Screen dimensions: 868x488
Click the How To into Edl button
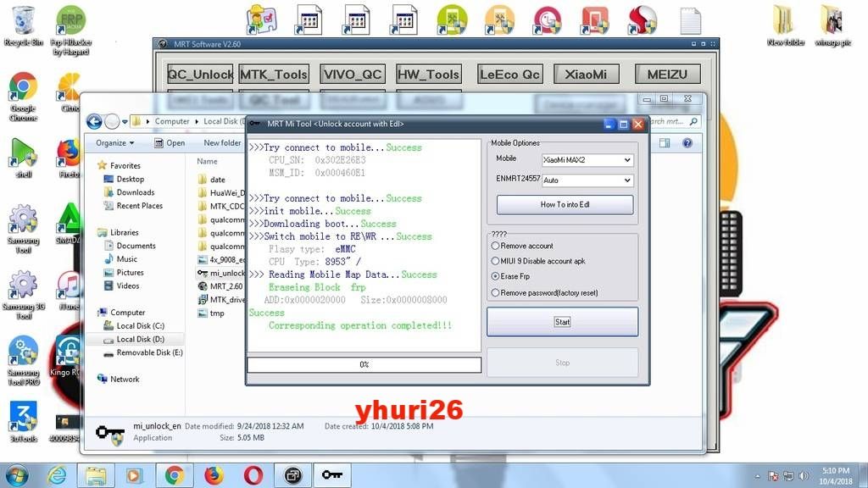tap(565, 204)
